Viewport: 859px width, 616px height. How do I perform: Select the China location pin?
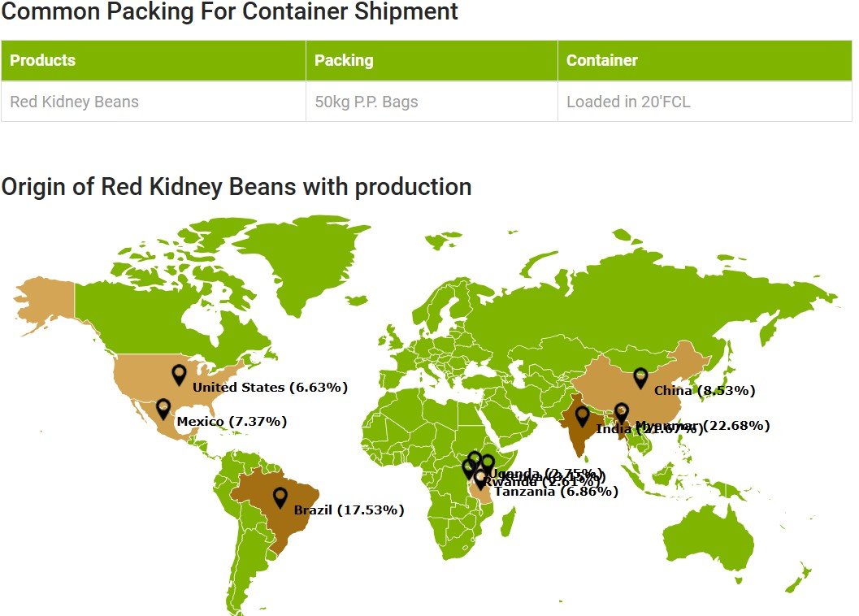(640, 379)
